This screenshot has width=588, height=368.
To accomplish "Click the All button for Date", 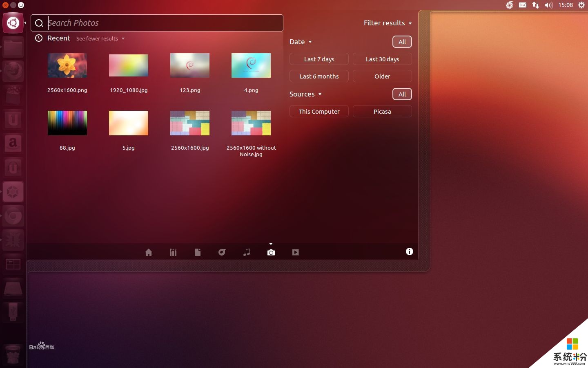I will pos(402,42).
